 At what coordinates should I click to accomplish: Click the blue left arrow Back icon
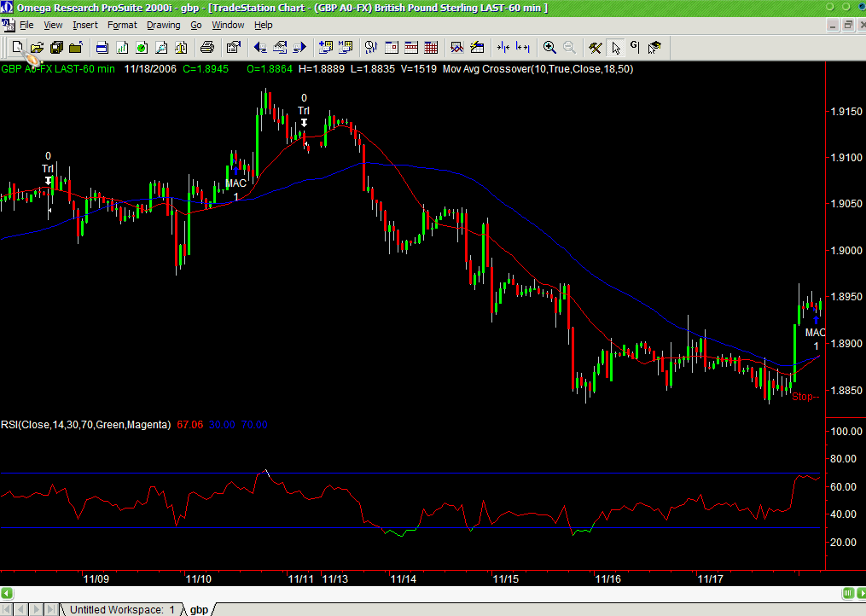pos(259,47)
